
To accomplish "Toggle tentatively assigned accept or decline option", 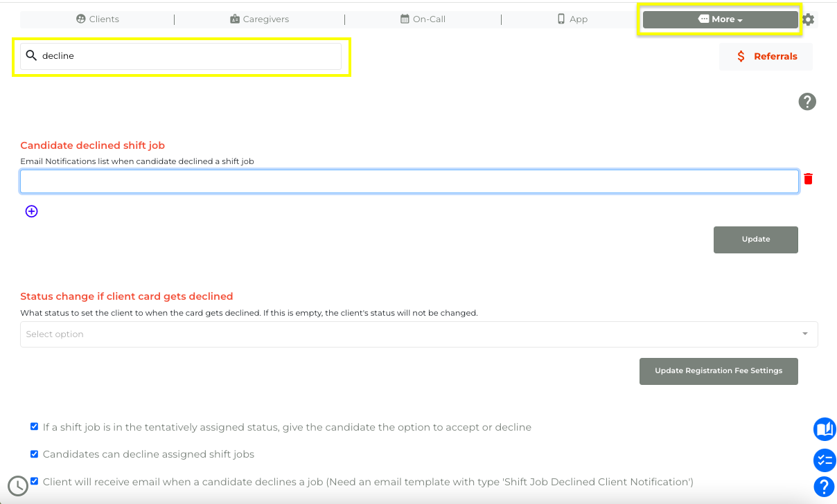I will point(35,426).
